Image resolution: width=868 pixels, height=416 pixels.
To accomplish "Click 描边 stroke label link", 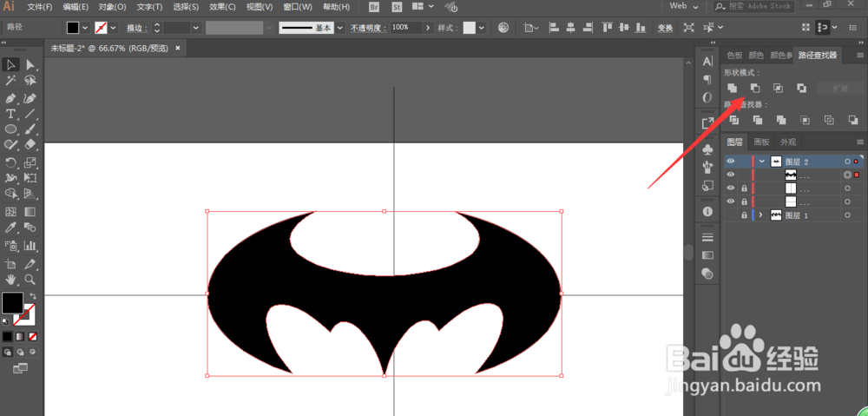I will pyautogui.click(x=137, y=28).
